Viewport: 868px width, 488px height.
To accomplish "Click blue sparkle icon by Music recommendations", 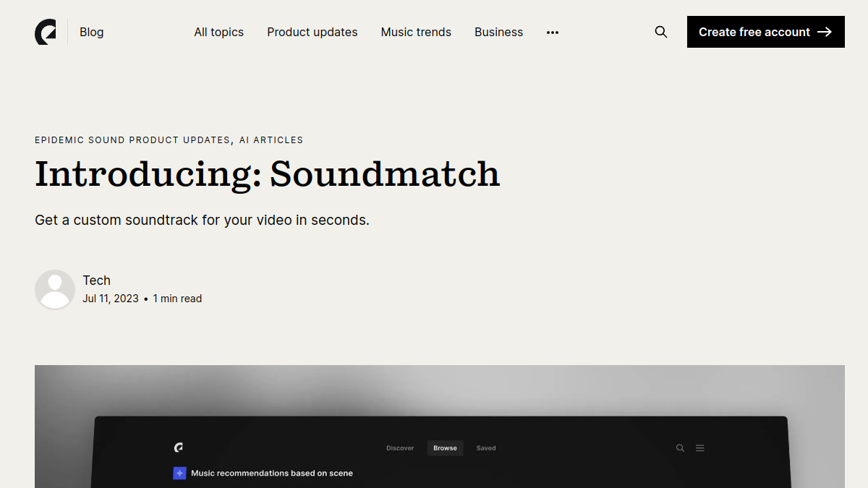I will 179,474.
